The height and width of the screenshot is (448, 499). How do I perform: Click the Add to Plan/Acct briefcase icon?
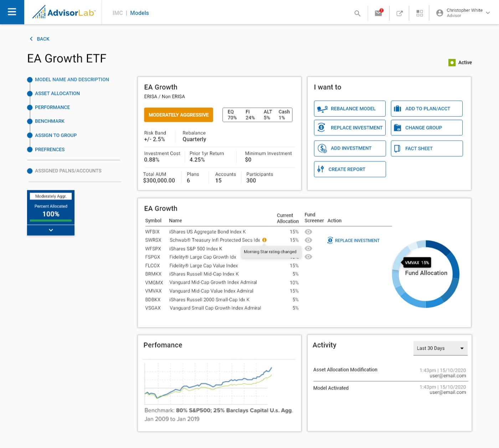[397, 109]
